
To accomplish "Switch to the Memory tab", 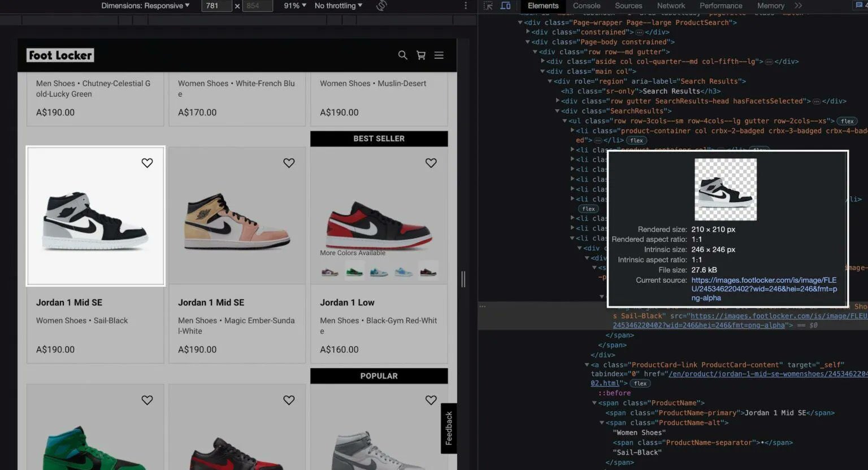I will (x=771, y=6).
